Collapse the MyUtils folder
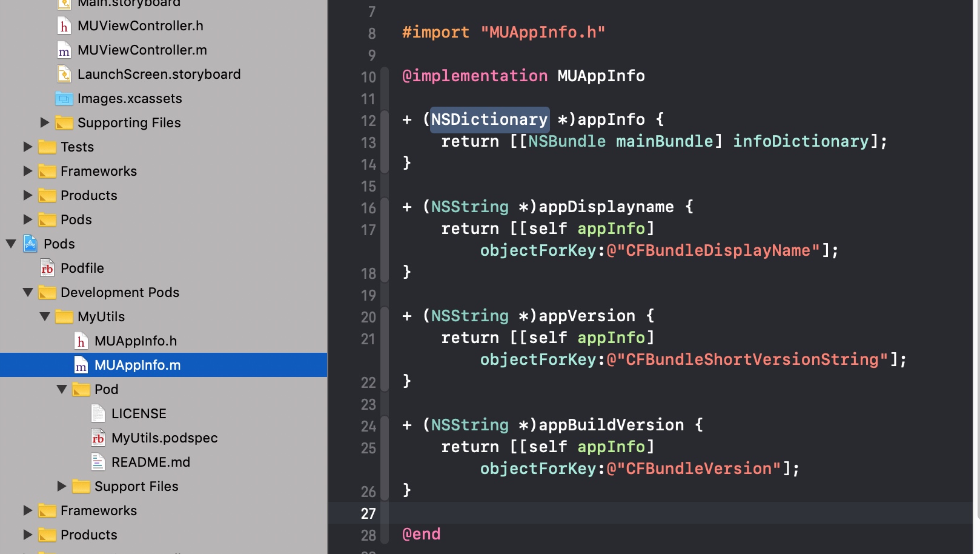The width and height of the screenshot is (980, 554). (x=45, y=316)
